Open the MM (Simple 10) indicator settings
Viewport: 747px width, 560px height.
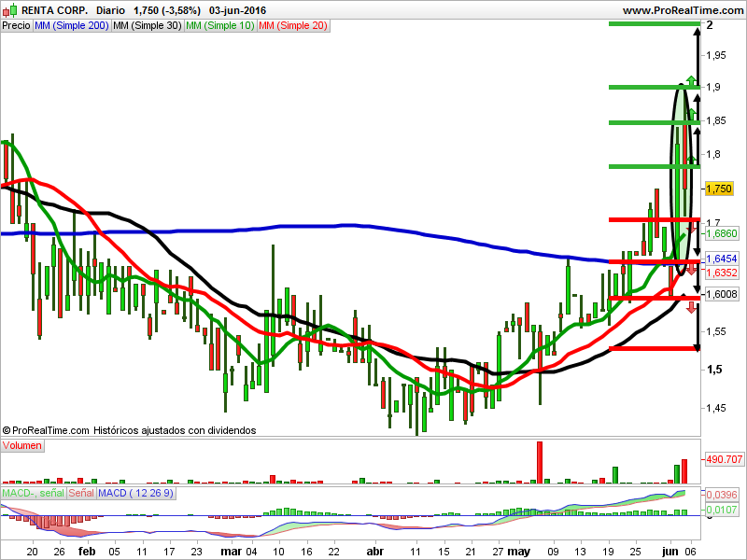coord(220,26)
